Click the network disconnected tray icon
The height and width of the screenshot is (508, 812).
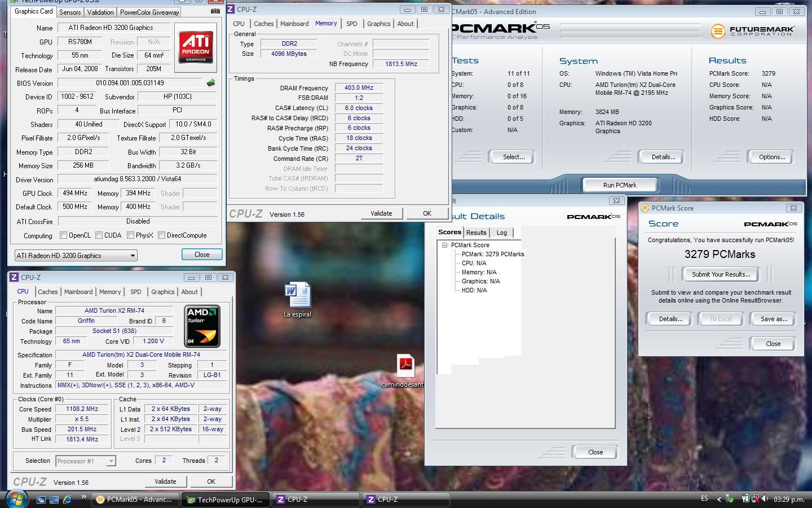tap(754, 499)
